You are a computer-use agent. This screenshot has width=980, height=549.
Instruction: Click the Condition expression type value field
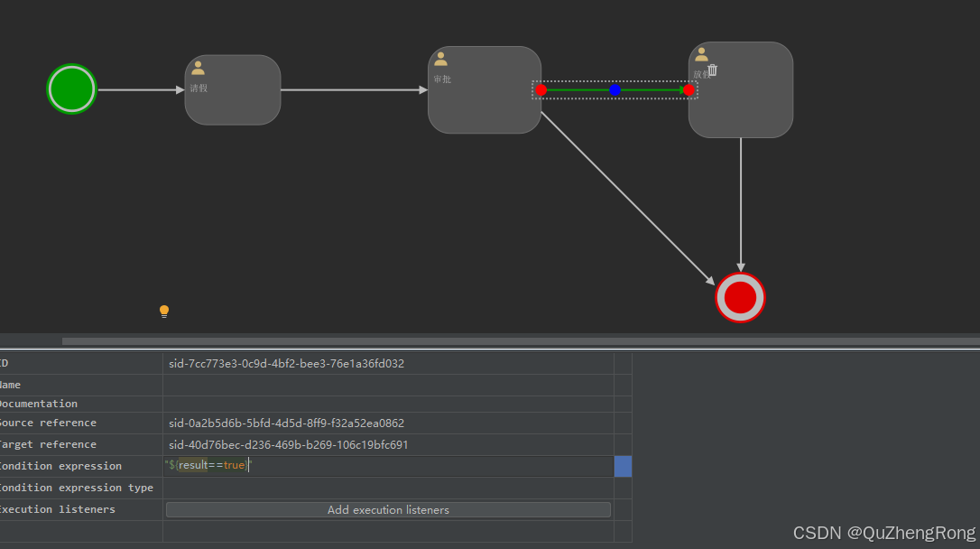[x=388, y=488]
